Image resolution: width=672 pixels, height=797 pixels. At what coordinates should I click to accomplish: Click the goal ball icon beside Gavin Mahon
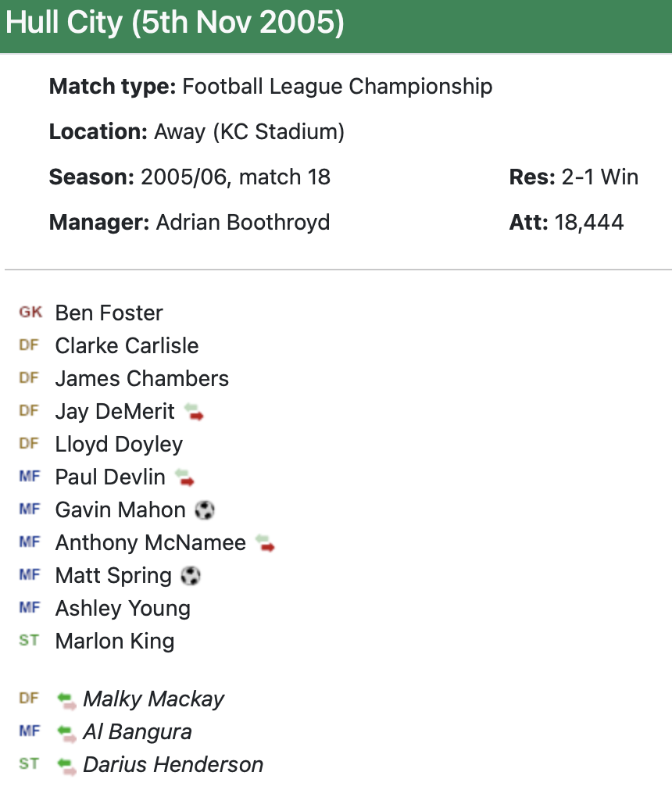[x=204, y=510]
